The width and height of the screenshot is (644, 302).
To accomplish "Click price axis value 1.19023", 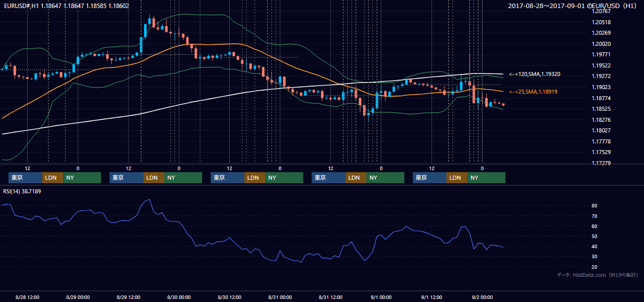I will click(x=601, y=88).
